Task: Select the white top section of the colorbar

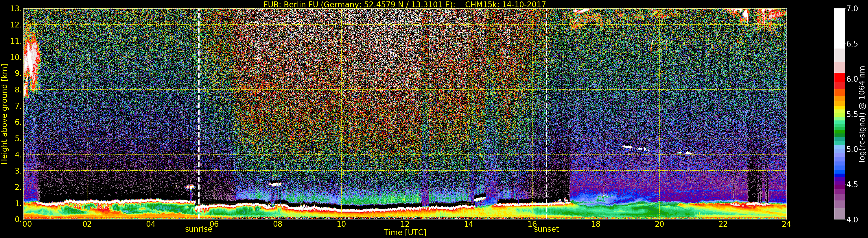Action: tap(839, 27)
